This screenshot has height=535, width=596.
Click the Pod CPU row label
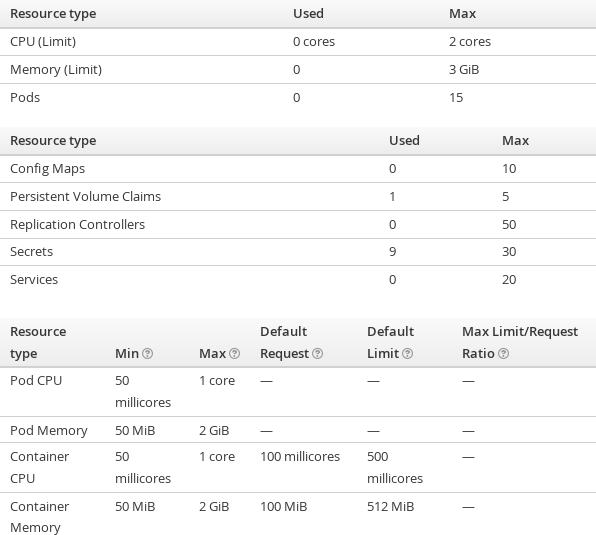36,380
